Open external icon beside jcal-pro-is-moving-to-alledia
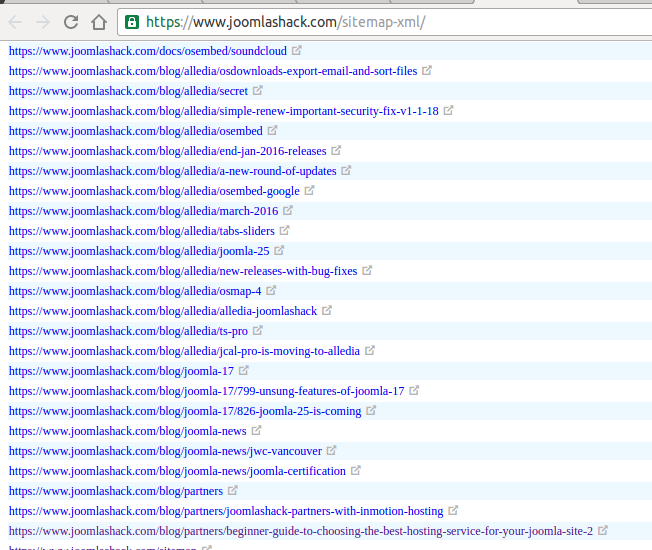This screenshot has width=652, height=550. [x=370, y=350]
